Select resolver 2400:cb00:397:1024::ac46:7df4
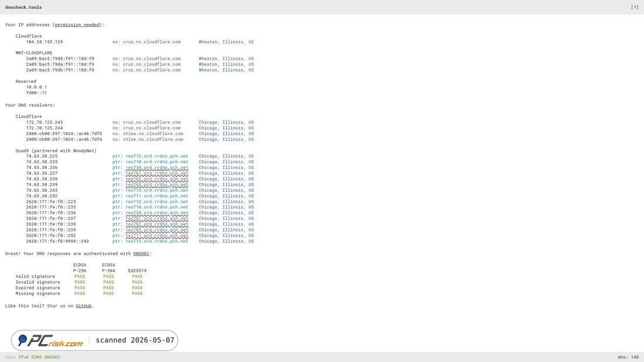 tap(64, 140)
